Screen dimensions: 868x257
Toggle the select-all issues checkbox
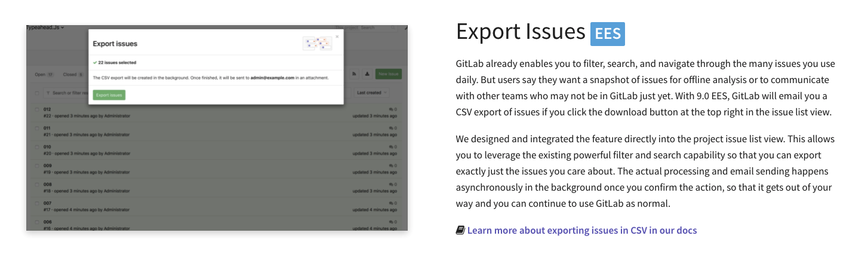pos(38,93)
